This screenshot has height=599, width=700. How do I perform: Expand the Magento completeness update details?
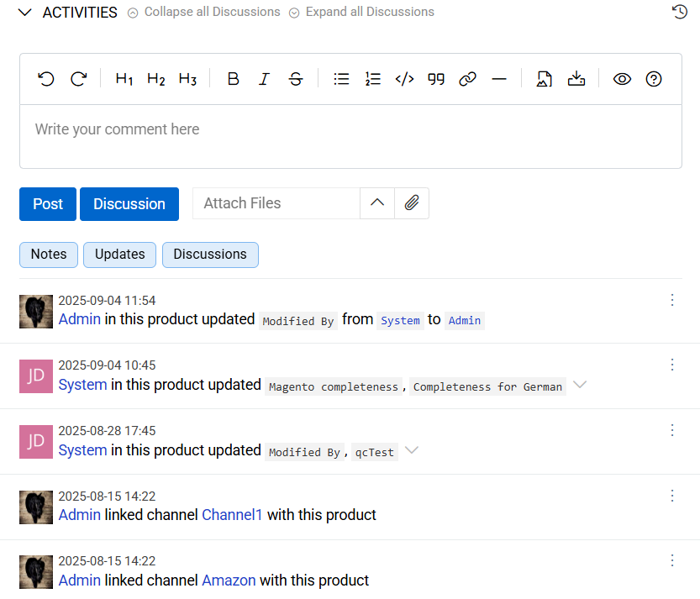(579, 385)
